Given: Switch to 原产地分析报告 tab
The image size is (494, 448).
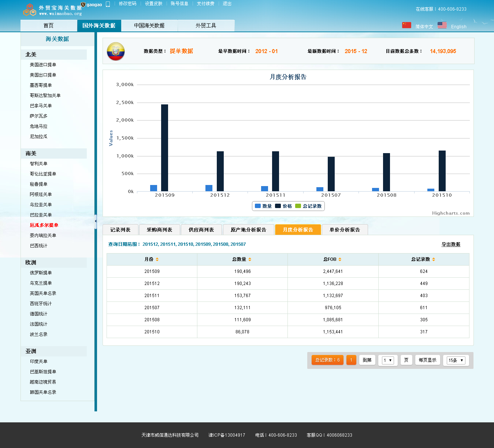Looking at the screenshot, I should 248,230.
